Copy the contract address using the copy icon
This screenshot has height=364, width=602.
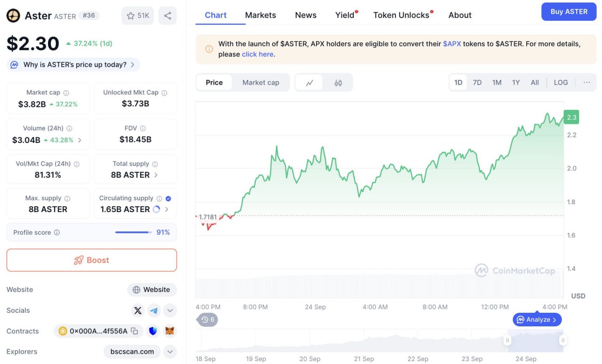click(x=135, y=331)
